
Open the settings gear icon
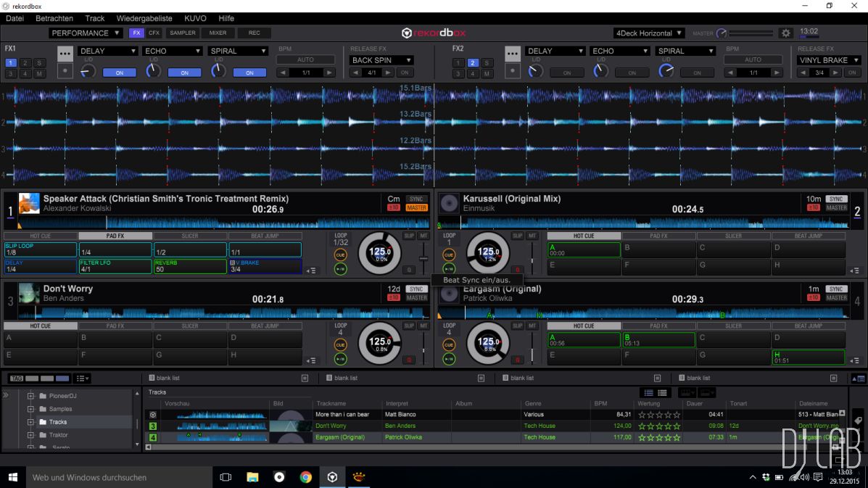[785, 33]
